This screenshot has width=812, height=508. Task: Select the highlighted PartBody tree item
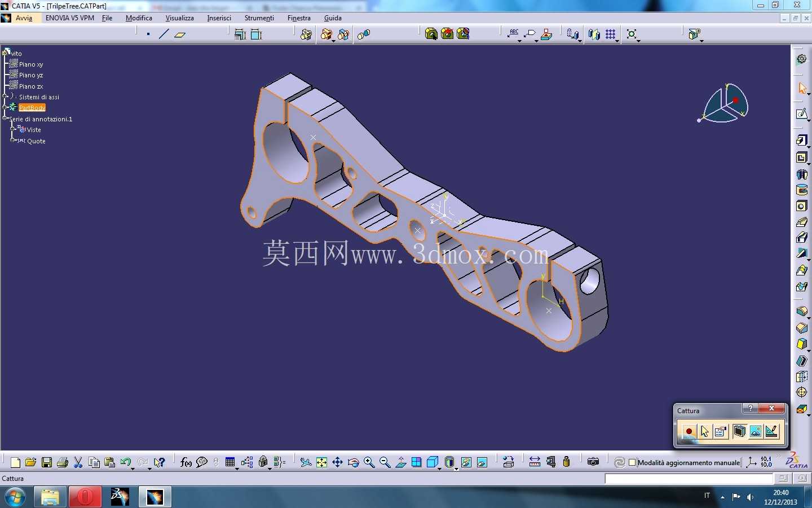32,108
